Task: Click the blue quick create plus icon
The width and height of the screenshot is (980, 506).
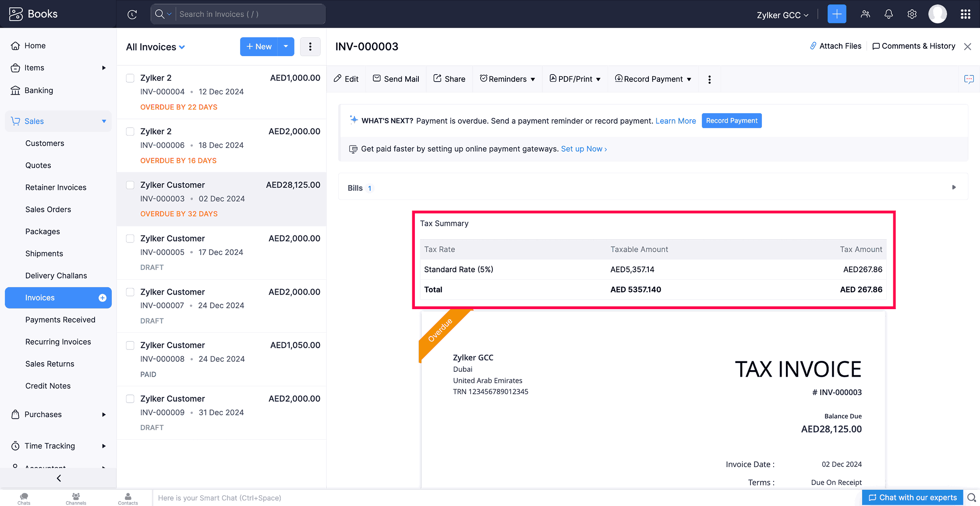Action: click(x=836, y=14)
